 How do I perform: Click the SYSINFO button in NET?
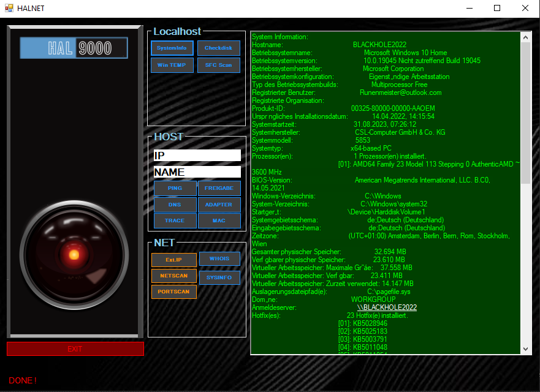tap(219, 277)
